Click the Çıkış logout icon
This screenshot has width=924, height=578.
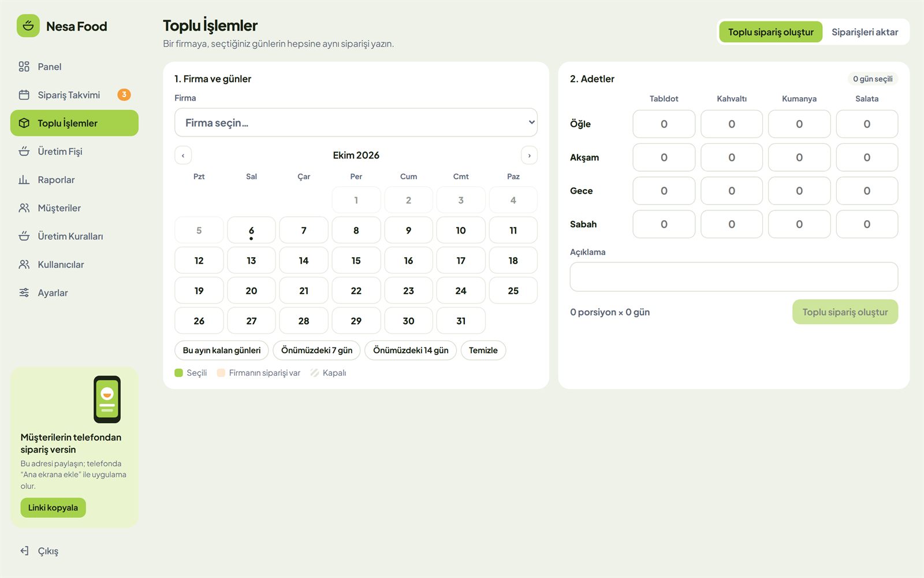coord(24,551)
